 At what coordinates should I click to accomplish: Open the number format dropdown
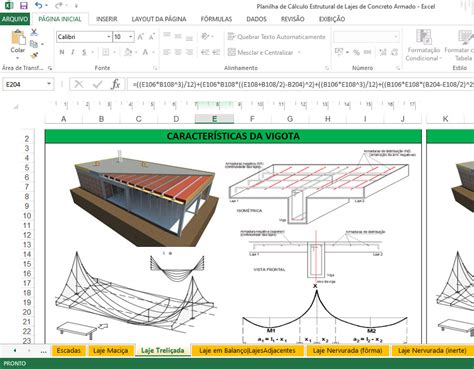(x=396, y=37)
